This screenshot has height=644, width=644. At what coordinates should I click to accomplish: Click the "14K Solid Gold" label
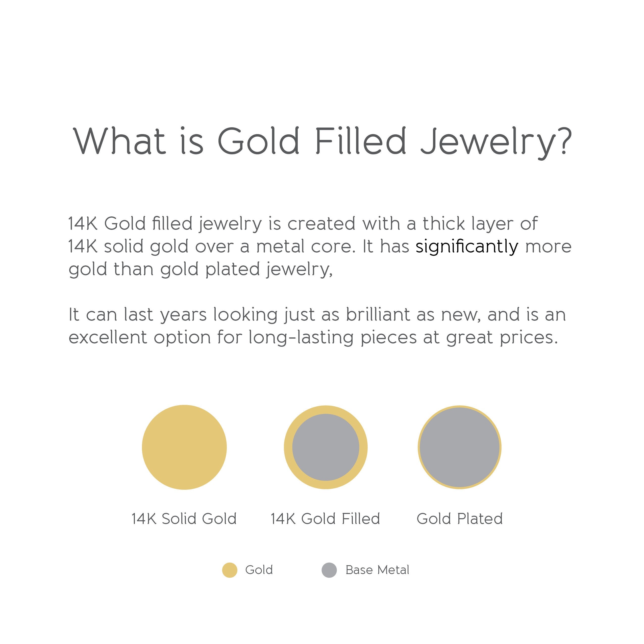(x=184, y=519)
